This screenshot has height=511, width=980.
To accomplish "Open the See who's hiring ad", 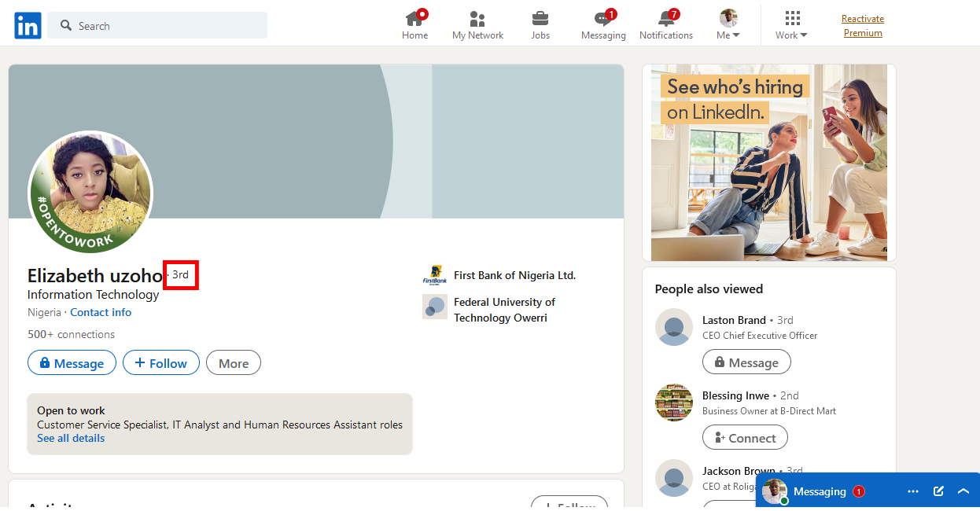I will coord(769,163).
